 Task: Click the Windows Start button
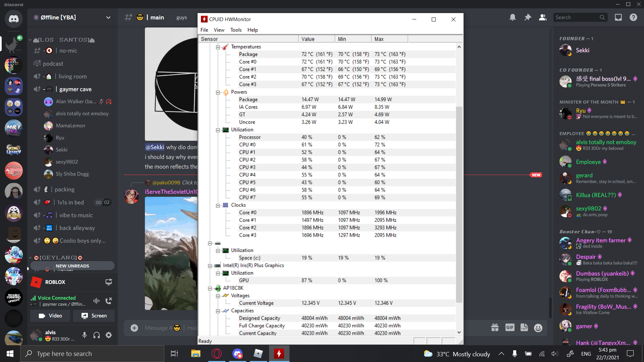click(10, 354)
